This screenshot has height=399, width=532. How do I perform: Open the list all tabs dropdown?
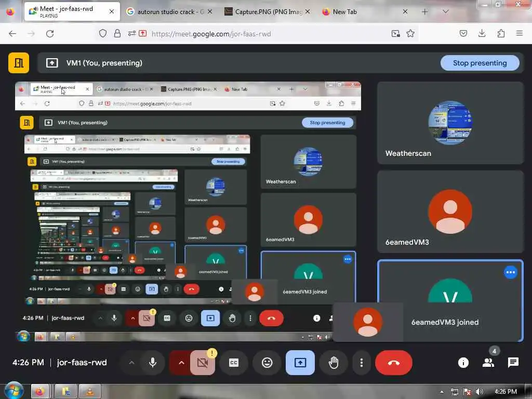pyautogui.click(x=445, y=11)
